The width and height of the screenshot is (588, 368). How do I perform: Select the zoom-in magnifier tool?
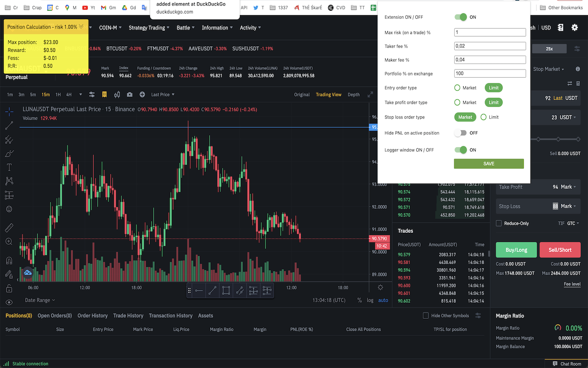(9, 241)
